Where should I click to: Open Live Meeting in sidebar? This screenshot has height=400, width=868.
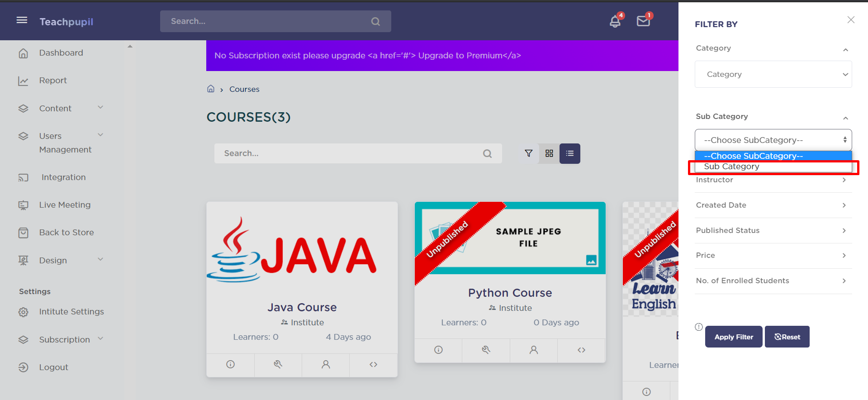point(65,205)
